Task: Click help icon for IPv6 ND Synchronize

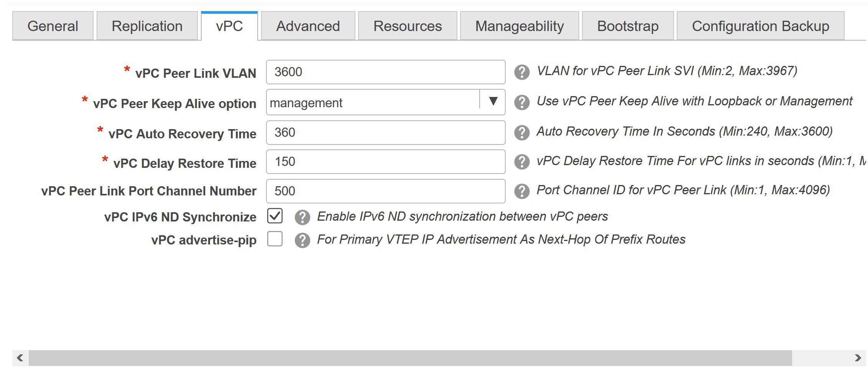Action: coord(302,217)
